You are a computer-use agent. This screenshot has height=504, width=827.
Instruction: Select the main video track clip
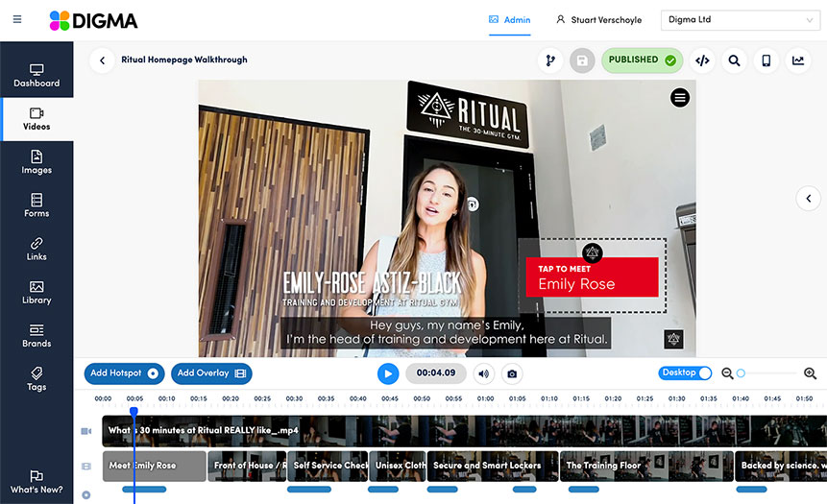pos(464,431)
